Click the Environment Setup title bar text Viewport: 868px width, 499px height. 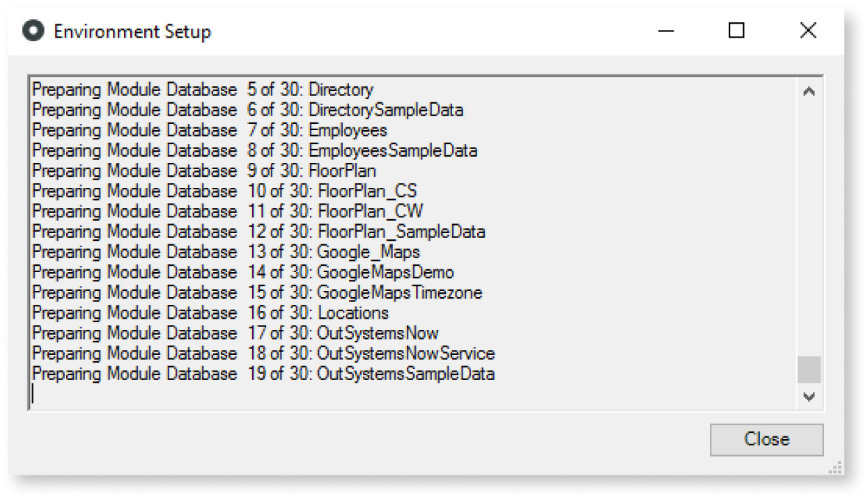point(132,32)
